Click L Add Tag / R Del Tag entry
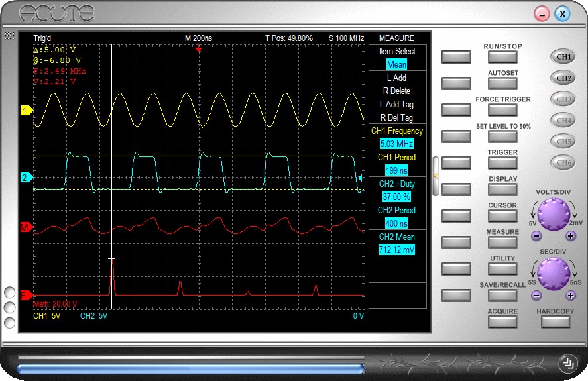 (x=398, y=111)
